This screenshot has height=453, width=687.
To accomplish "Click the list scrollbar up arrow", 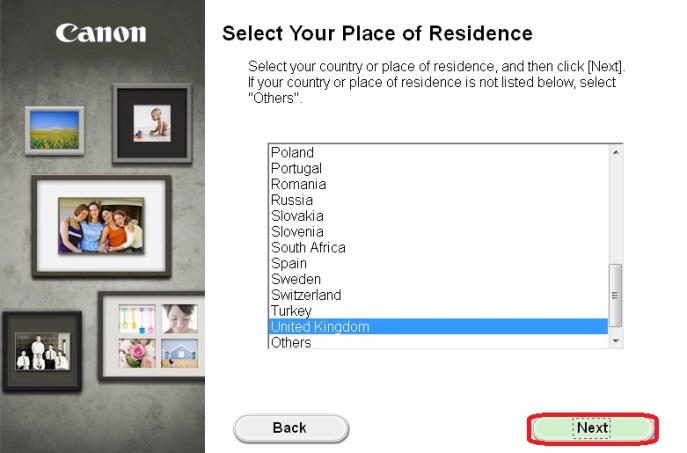I will [x=616, y=152].
